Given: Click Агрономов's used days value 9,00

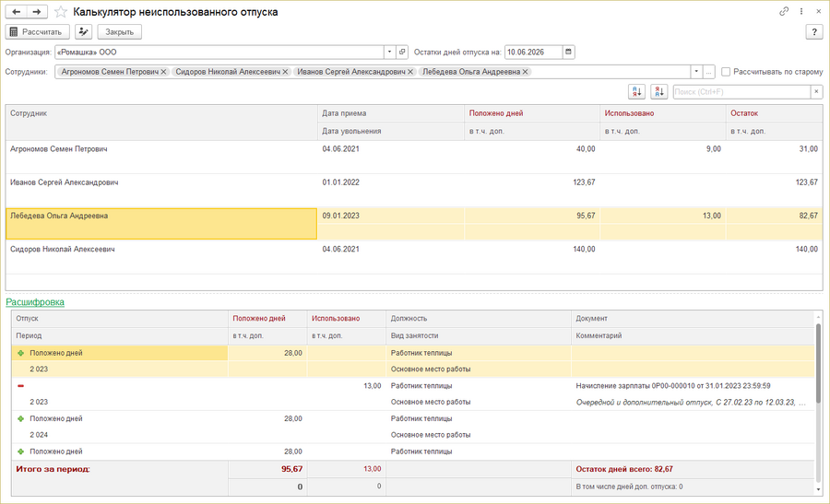Looking at the screenshot, I should 713,149.
